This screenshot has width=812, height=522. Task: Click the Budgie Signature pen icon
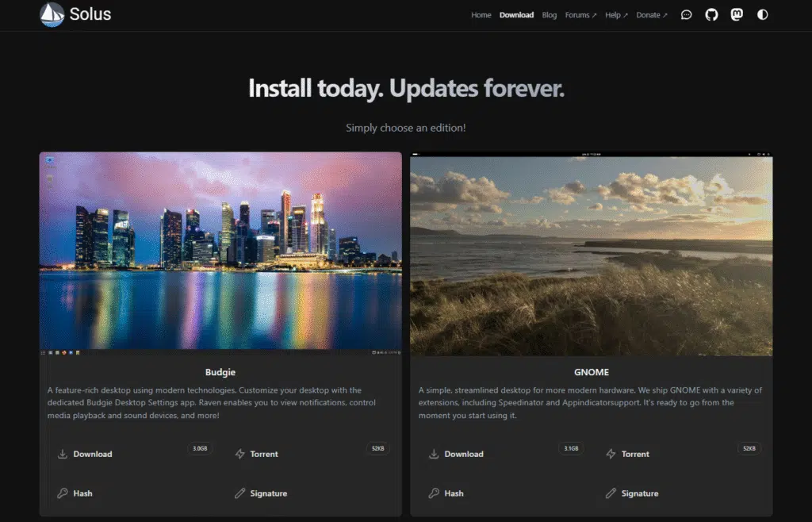point(240,493)
